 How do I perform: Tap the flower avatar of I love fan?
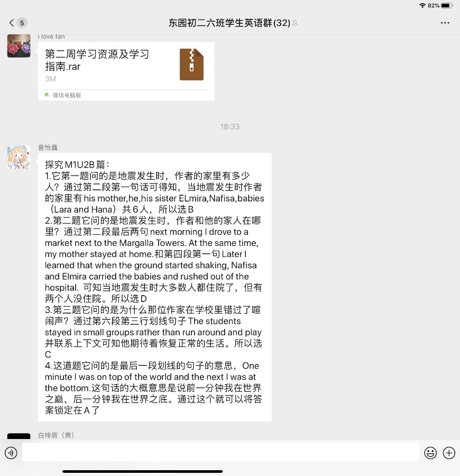point(19,46)
